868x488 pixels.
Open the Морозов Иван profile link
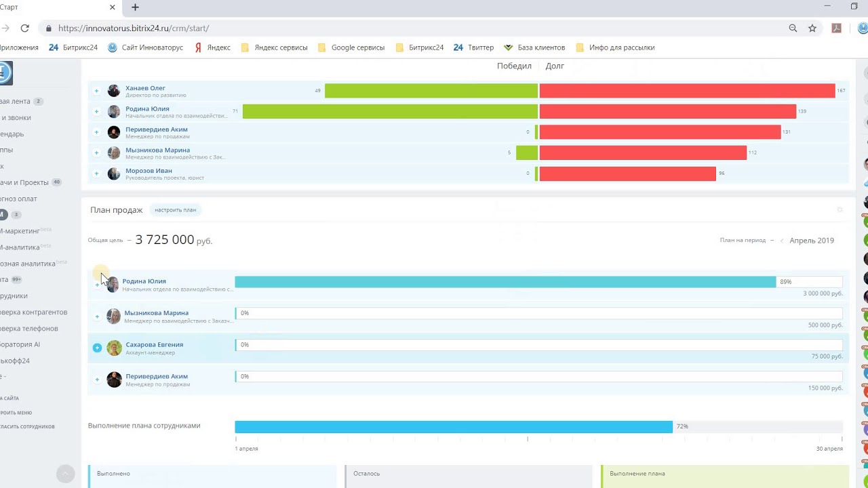(149, 171)
